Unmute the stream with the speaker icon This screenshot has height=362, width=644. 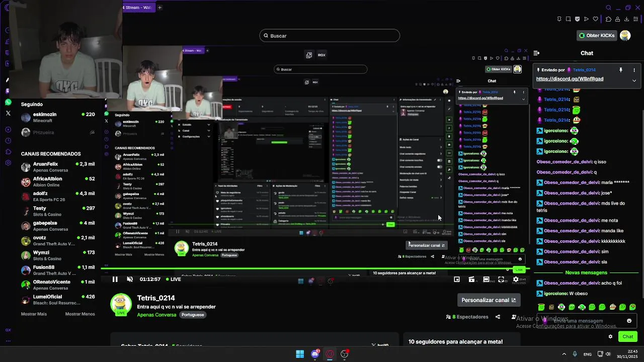[130, 279]
